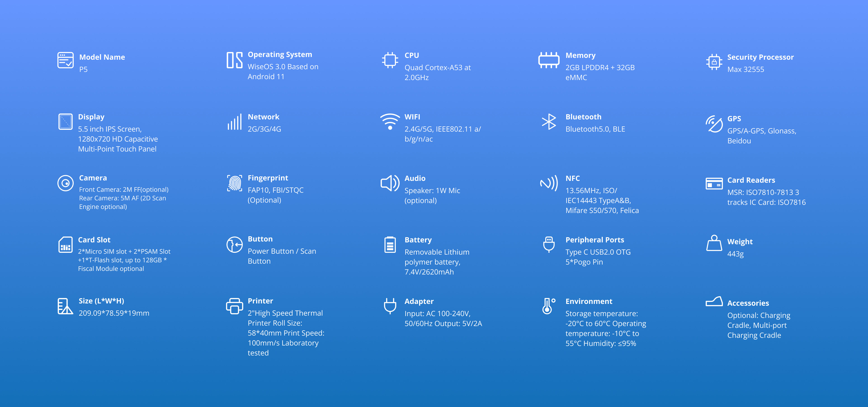Viewport: 868px width, 407px height.
Task: Select the 'Size (L*W*H)' heading
Action: click(101, 301)
